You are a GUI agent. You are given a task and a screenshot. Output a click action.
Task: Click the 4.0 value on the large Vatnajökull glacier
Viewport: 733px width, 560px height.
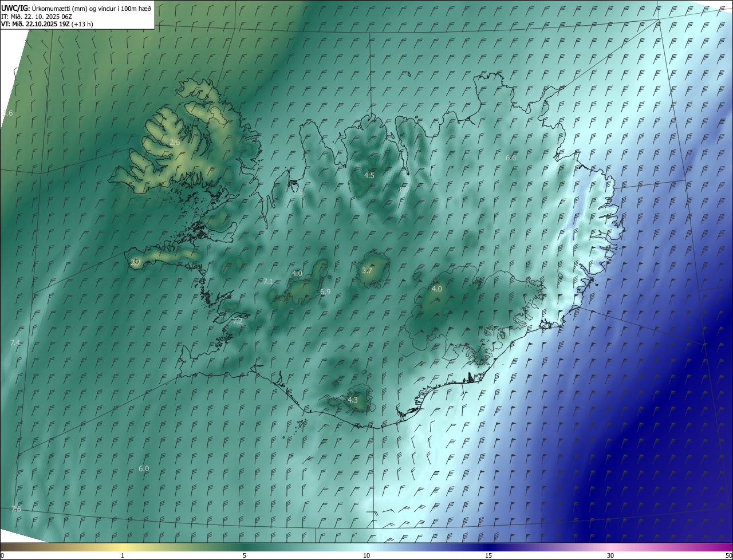436,289
